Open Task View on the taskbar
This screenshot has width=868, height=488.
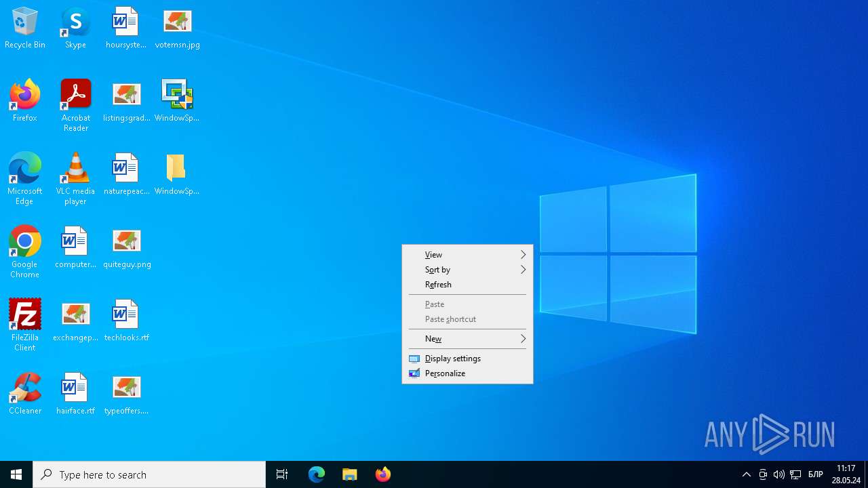point(282,474)
